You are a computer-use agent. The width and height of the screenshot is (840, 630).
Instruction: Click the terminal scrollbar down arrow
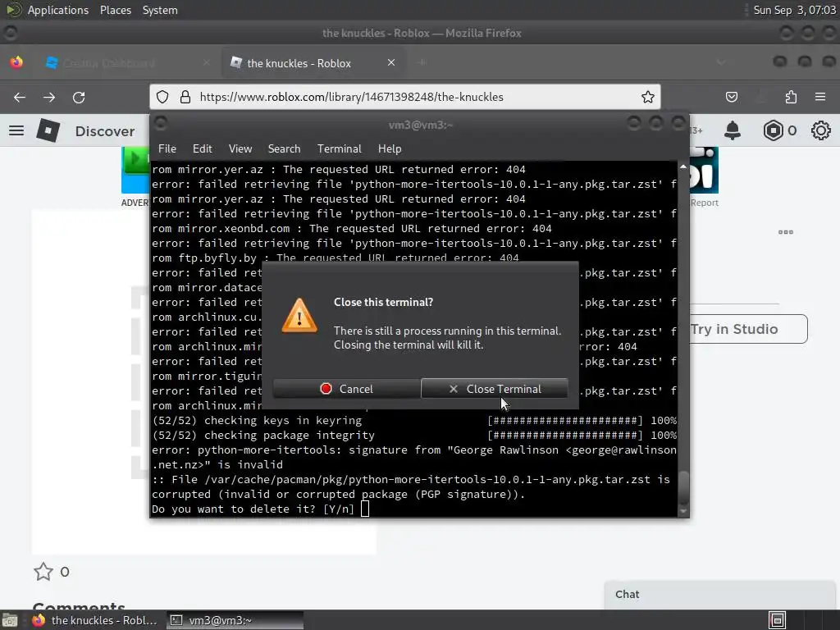click(x=683, y=512)
